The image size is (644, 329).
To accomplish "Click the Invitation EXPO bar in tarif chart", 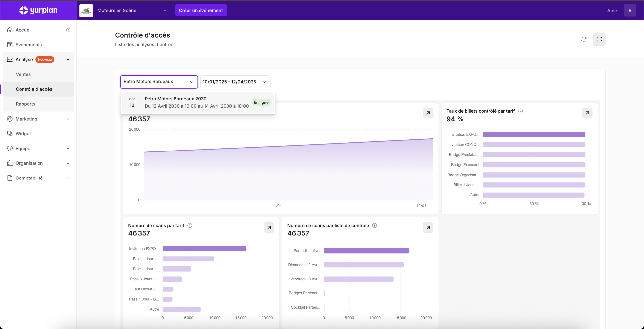I will (x=204, y=249).
